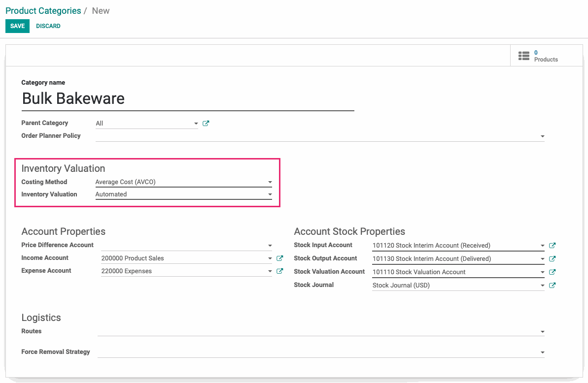Screen dimensions: 588x383
Task: Click the Force Removal Strategy label
Action: 56,351
